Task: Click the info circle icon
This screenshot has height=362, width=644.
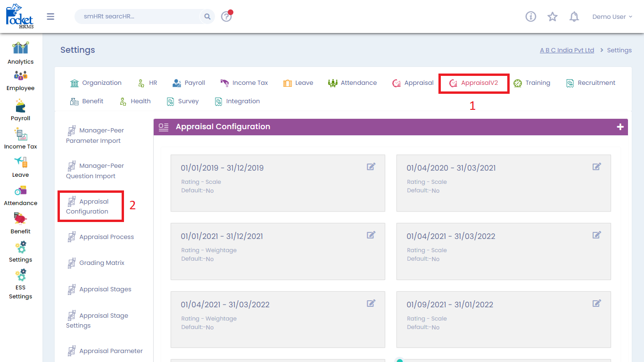Action: click(x=531, y=16)
